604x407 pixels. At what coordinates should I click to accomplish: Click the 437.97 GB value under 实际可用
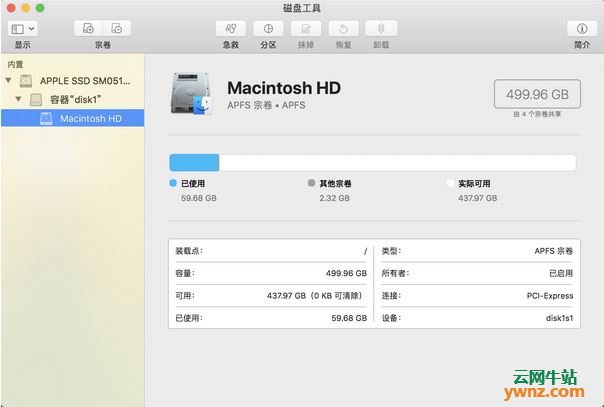tap(478, 198)
